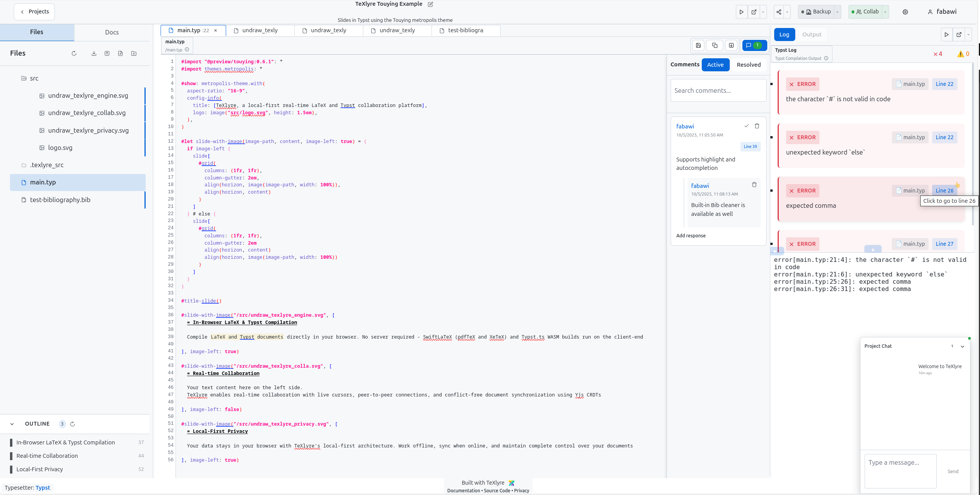Switch to the Docs tab
This screenshot has width=980, height=495.
click(112, 33)
